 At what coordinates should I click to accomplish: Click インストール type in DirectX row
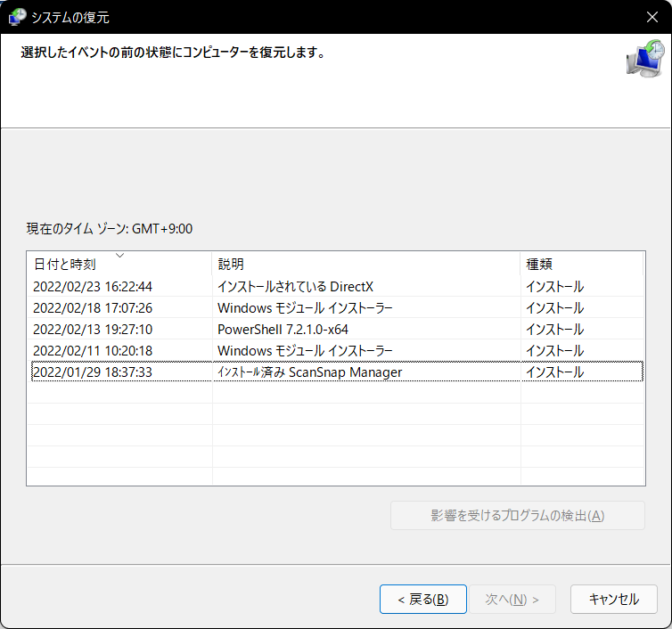coord(554,286)
